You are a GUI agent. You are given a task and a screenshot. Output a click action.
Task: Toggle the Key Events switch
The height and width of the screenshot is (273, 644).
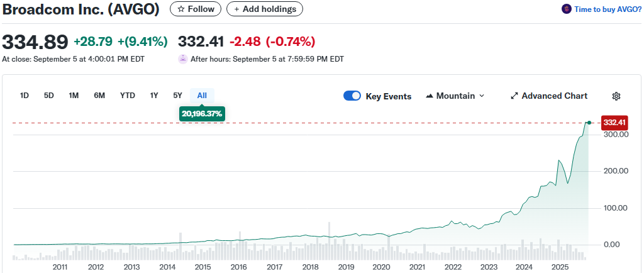click(352, 96)
